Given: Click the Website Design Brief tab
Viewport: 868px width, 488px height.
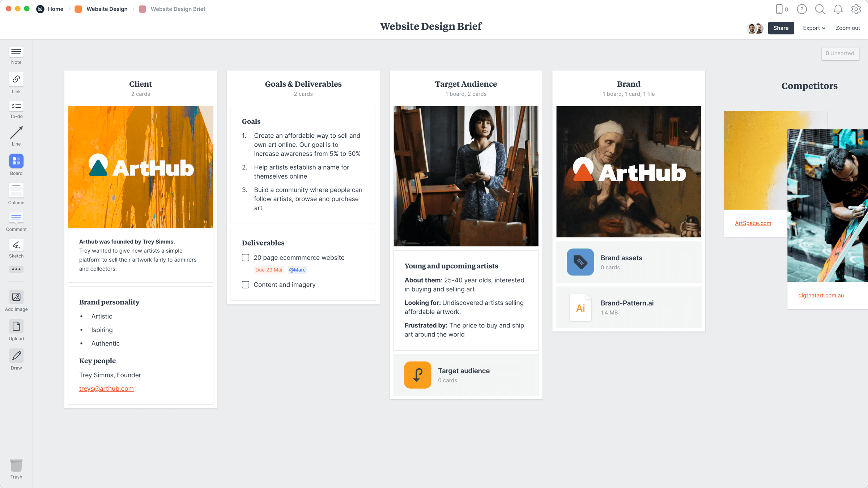Looking at the screenshot, I should tap(178, 9).
